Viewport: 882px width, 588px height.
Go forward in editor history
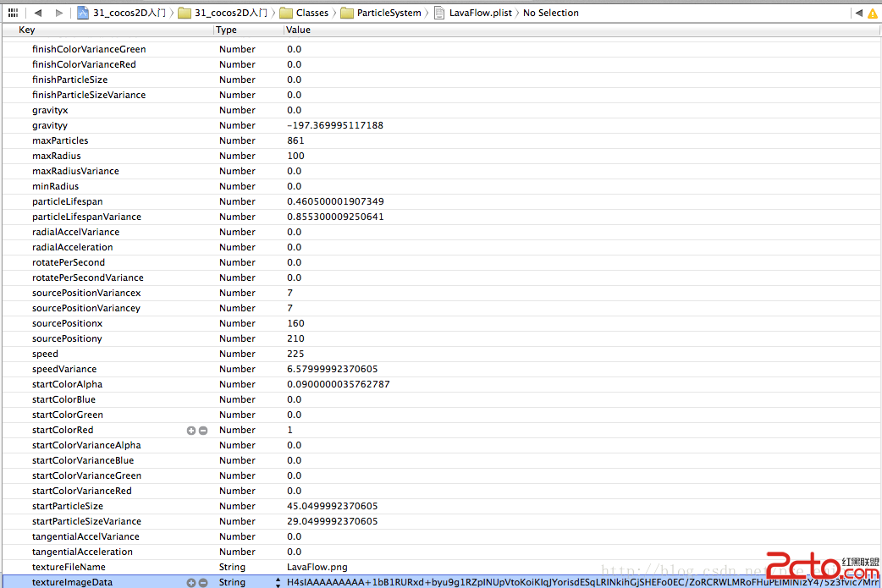(x=58, y=13)
